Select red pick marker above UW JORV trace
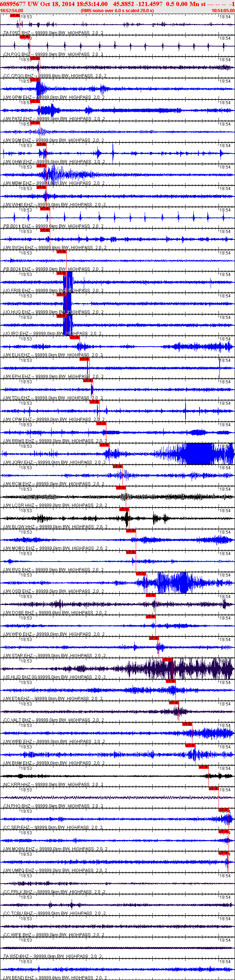The image size is (235, 980). (104, 445)
